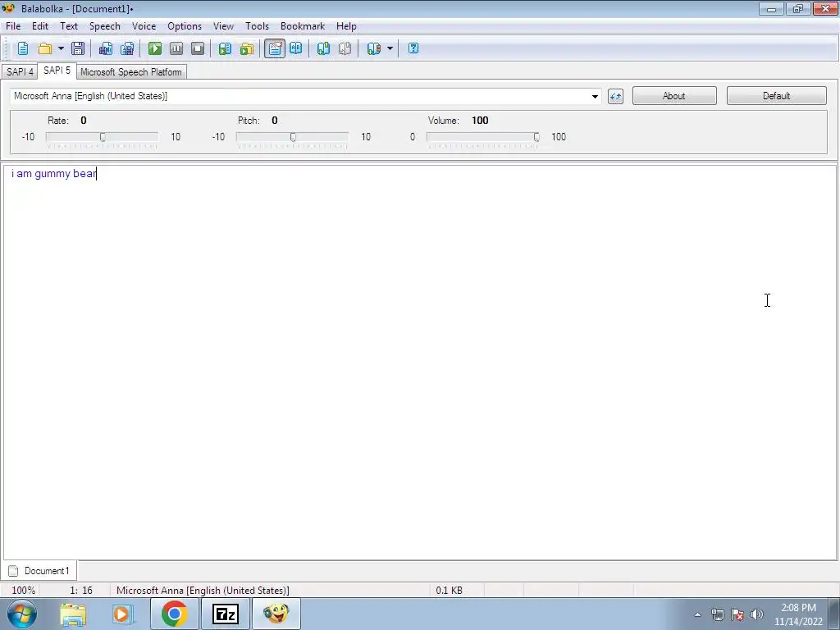Click the About button
The image size is (840, 630).
[674, 96]
